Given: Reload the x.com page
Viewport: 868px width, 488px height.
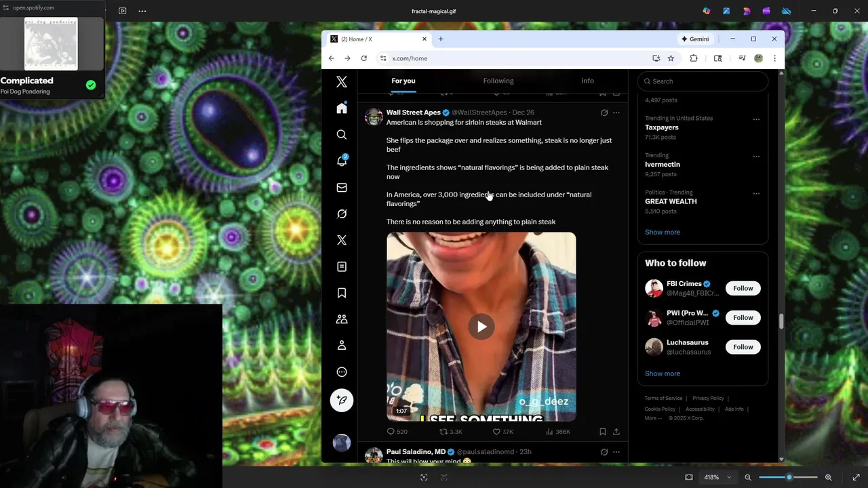Looking at the screenshot, I should point(364,58).
